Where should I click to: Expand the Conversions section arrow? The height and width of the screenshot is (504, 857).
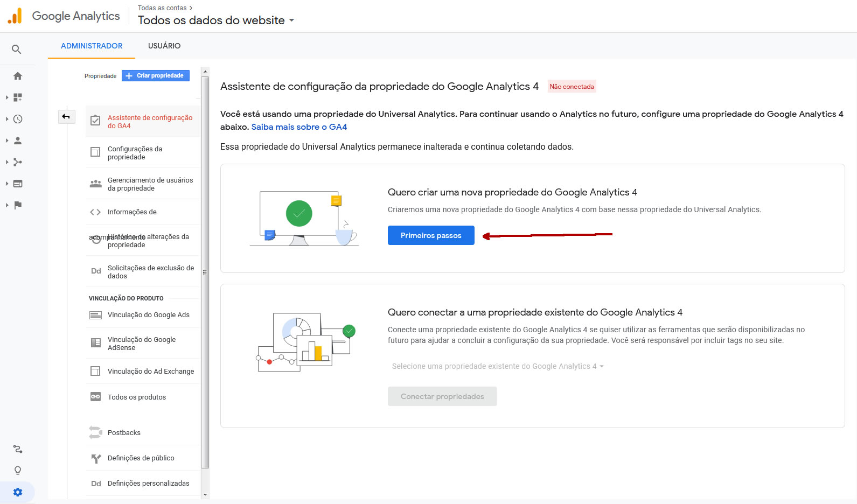click(x=6, y=205)
